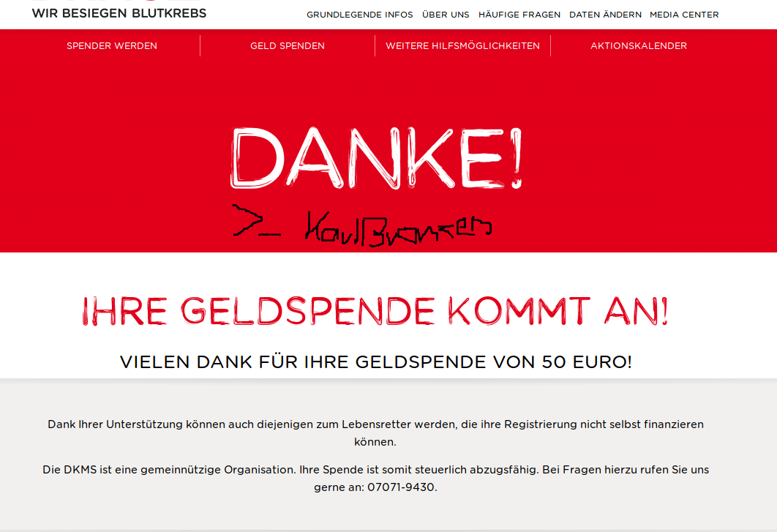Open Daten Ändern link

[x=605, y=15]
